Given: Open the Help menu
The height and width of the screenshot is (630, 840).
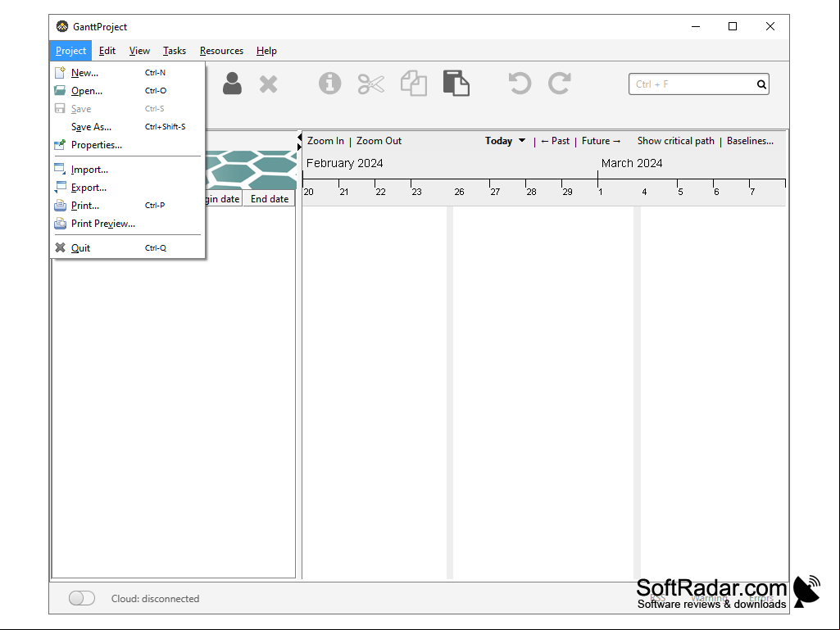Looking at the screenshot, I should pyautogui.click(x=266, y=50).
